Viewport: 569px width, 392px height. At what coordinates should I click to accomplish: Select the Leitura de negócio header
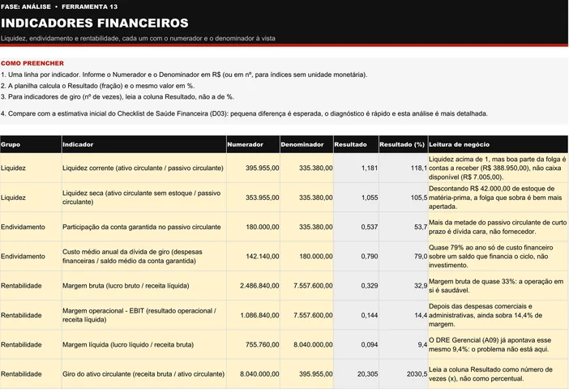coord(498,144)
